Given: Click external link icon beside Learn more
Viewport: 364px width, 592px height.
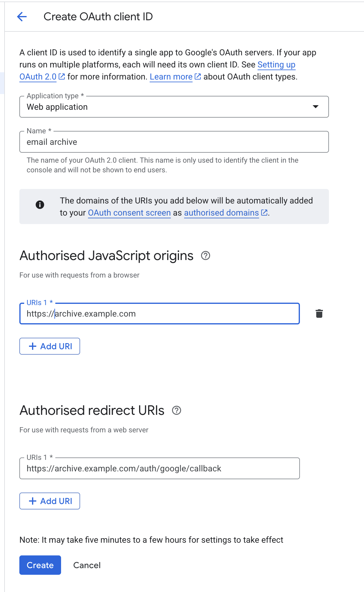Looking at the screenshot, I should 198,77.
